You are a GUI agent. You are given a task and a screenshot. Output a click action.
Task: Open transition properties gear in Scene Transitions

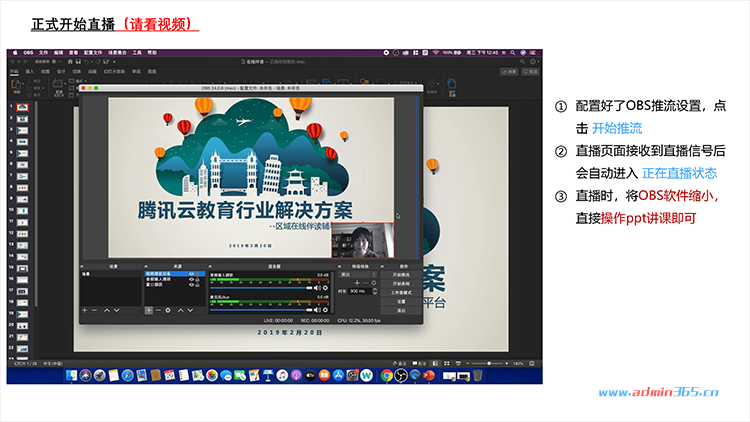(x=374, y=283)
